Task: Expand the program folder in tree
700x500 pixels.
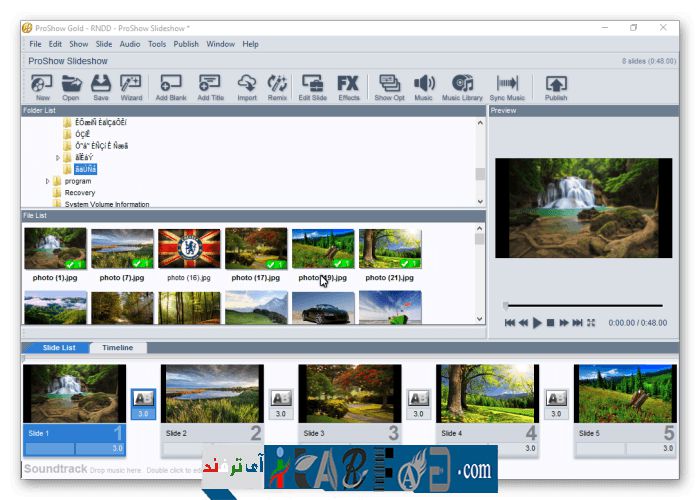Action: [x=47, y=181]
